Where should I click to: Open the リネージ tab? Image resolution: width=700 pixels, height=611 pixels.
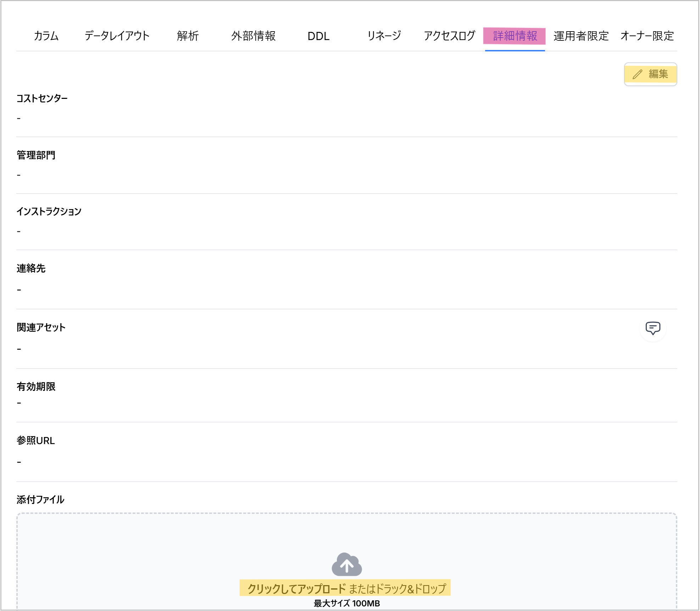(x=384, y=36)
